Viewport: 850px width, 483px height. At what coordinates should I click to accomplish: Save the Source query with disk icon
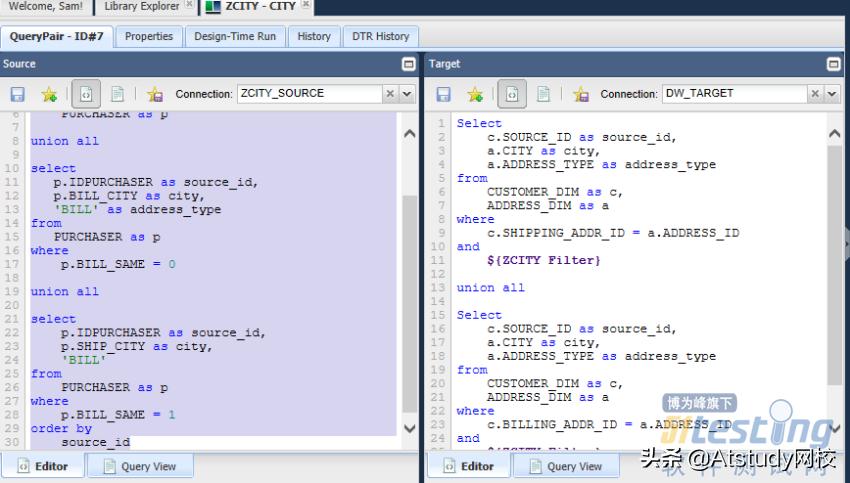point(17,94)
